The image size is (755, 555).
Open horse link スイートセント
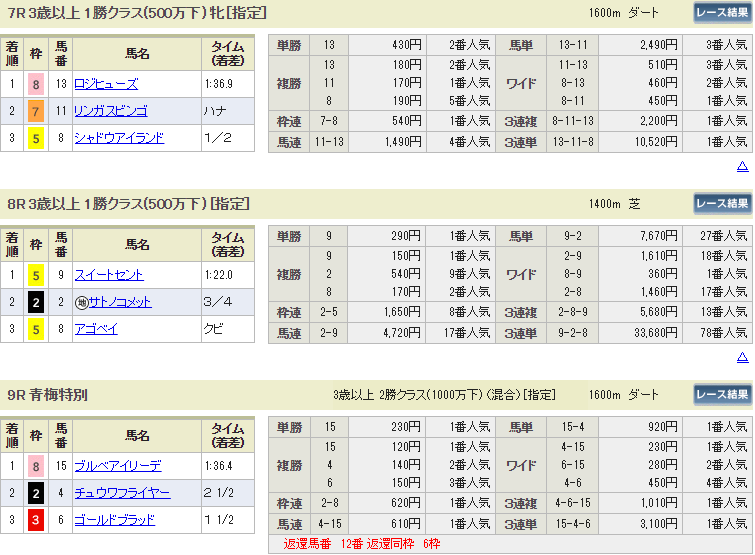109,275
